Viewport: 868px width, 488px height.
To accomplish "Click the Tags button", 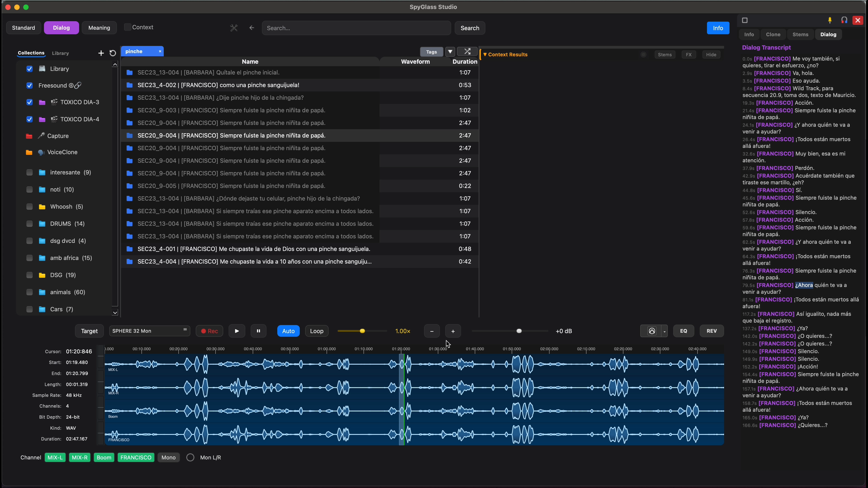I will [x=431, y=52].
